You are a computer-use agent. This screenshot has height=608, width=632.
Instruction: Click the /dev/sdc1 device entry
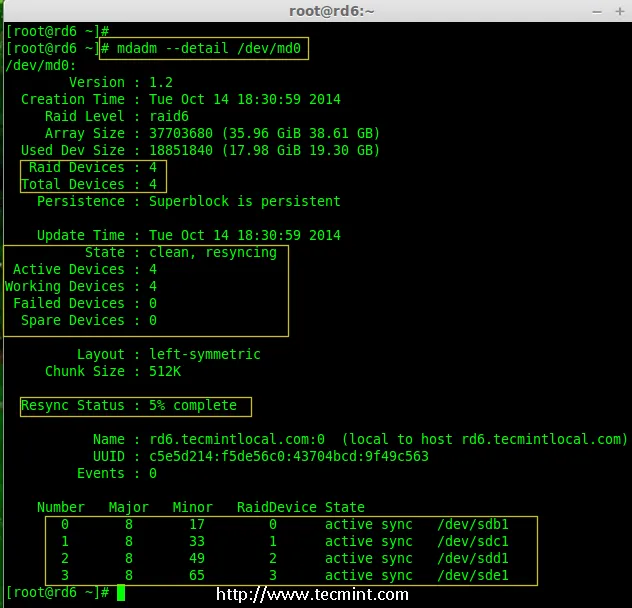click(473, 541)
